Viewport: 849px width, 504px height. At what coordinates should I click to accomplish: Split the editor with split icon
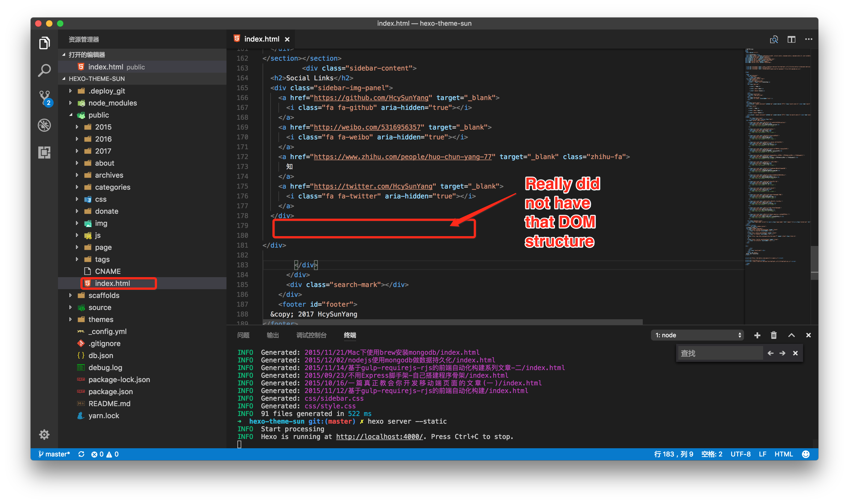click(791, 39)
